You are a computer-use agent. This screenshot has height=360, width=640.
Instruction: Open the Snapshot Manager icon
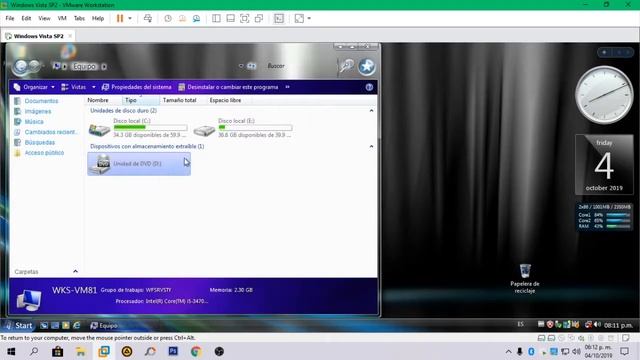[196, 18]
